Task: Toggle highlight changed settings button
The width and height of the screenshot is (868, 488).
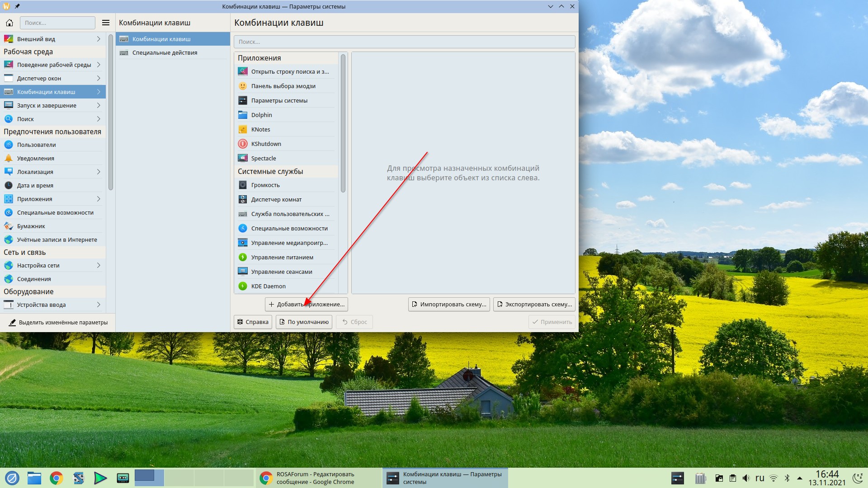Action: 58,322
